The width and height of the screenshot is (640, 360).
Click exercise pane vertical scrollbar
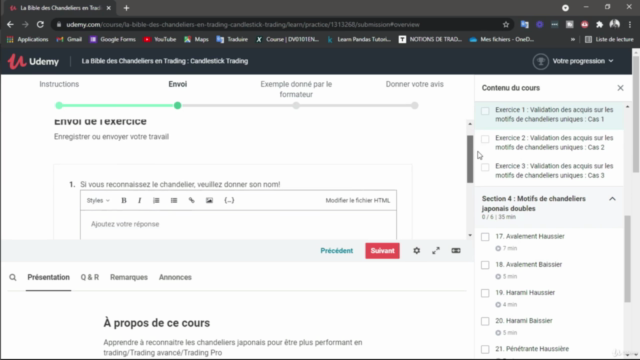470,159
